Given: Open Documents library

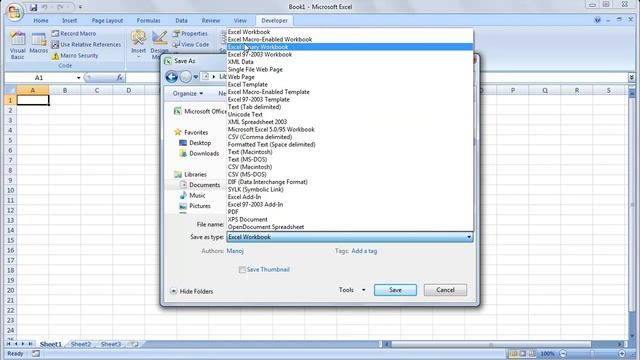Looking at the screenshot, I should [200, 185].
